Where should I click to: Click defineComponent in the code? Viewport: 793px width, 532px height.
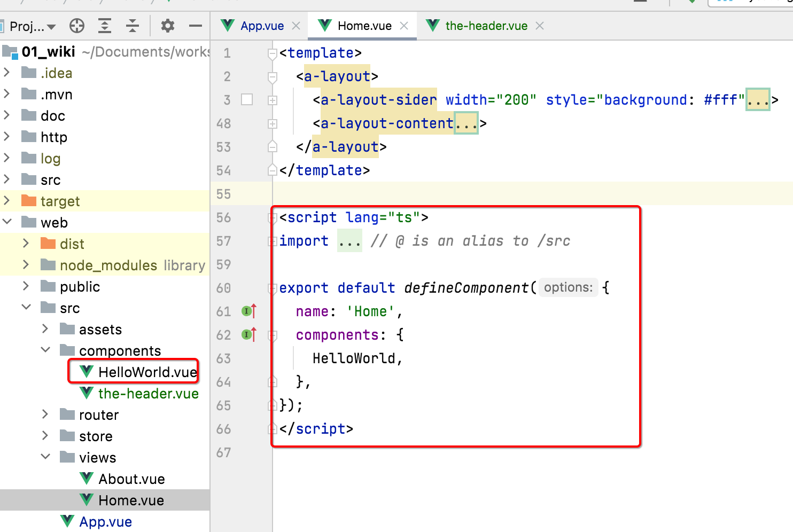coord(467,287)
